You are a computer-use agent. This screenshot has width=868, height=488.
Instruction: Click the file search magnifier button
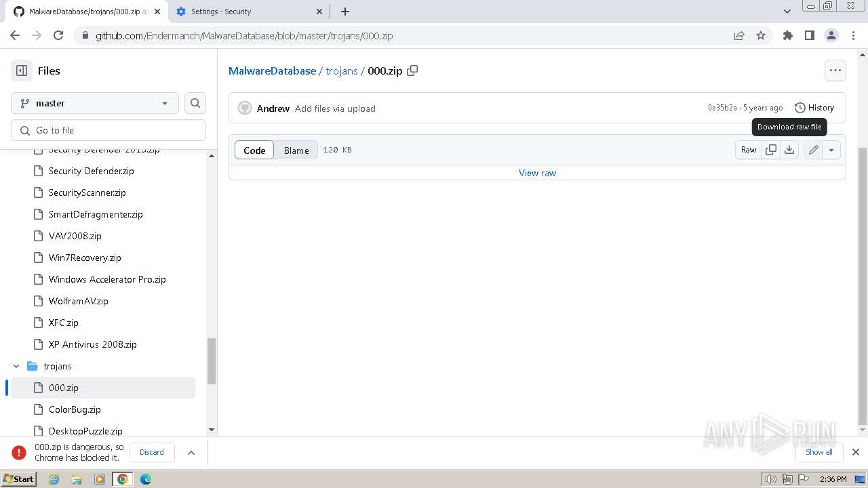[195, 103]
